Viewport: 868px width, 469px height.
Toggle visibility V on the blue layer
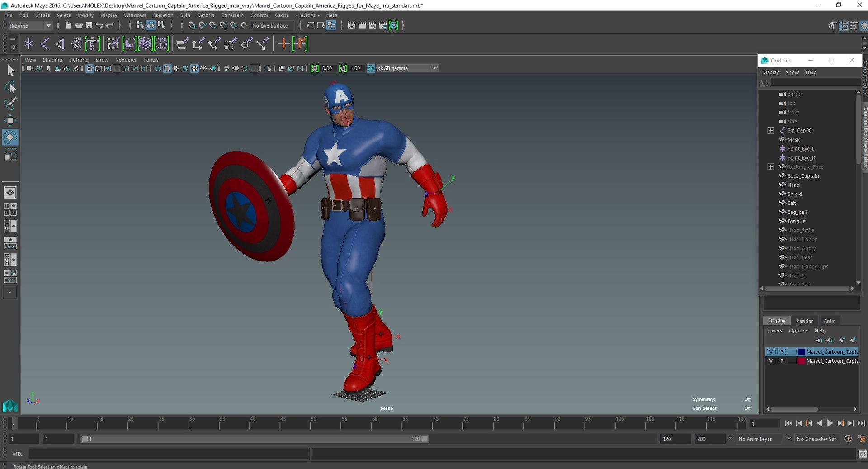(771, 352)
